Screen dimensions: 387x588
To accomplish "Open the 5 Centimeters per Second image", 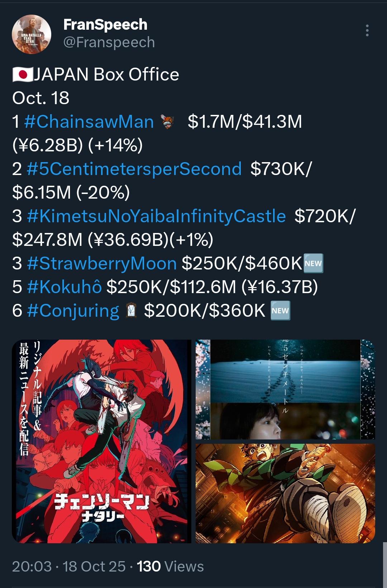I will pyautogui.click(x=285, y=389).
